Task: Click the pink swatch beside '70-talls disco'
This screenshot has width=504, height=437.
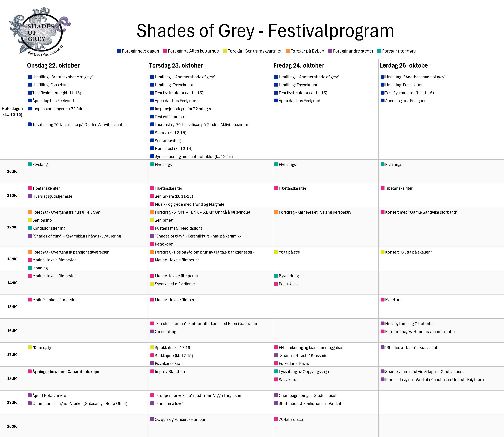Action: (x=276, y=419)
